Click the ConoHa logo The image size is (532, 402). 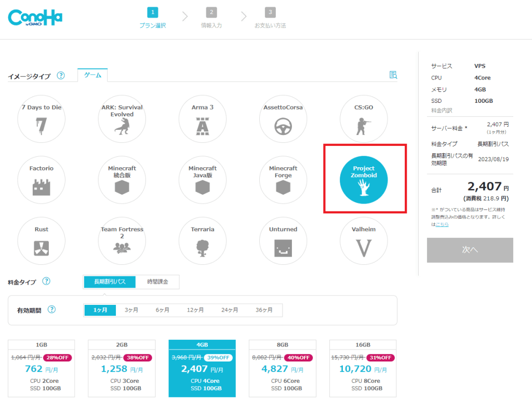pyautogui.click(x=35, y=18)
